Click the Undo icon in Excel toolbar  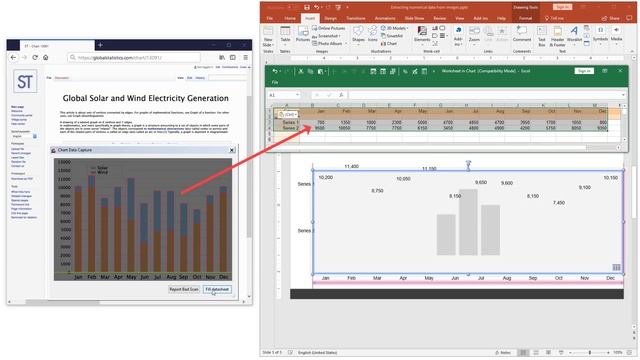tap(275, 71)
